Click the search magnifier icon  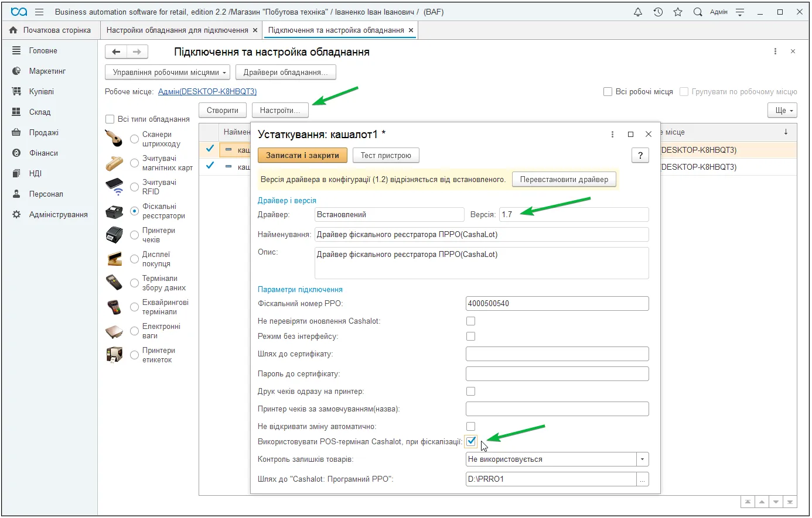click(x=698, y=12)
